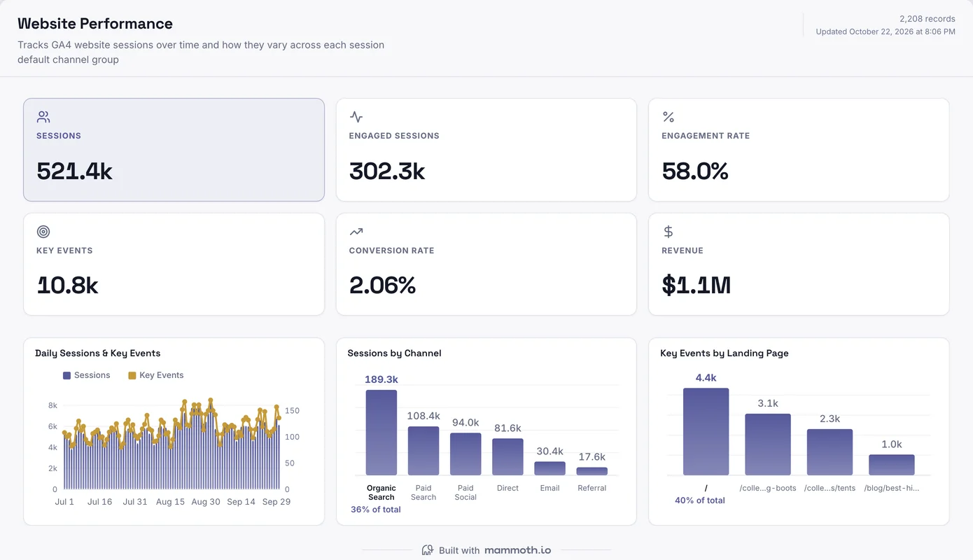Click the "$1.1M" revenue value

coord(696,285)
